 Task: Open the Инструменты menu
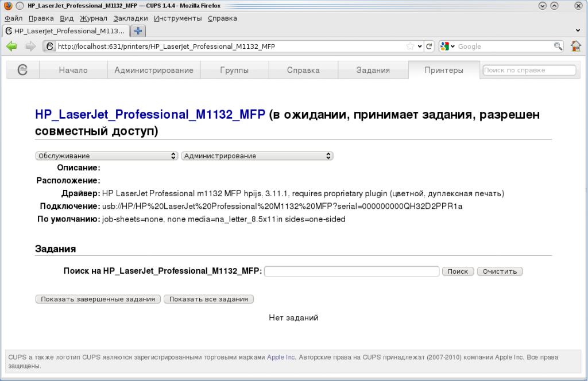tap(178, 18)
